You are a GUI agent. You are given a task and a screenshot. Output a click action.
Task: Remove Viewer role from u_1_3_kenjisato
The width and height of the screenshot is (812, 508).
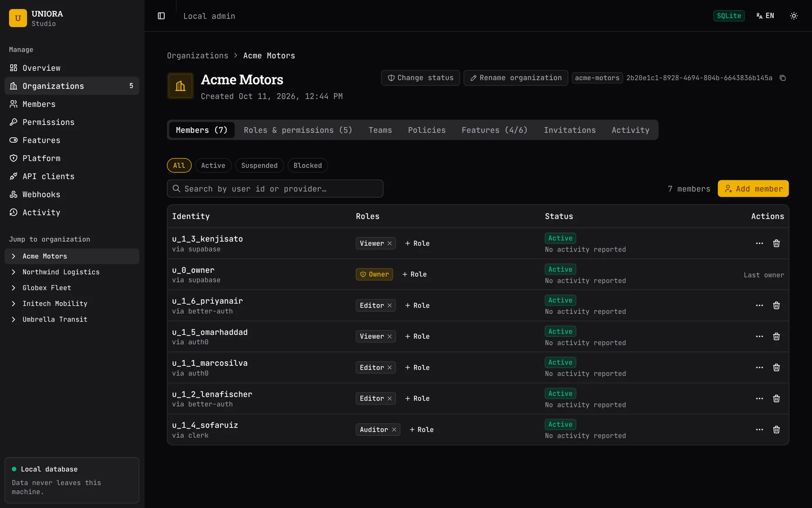pos(389,243)
